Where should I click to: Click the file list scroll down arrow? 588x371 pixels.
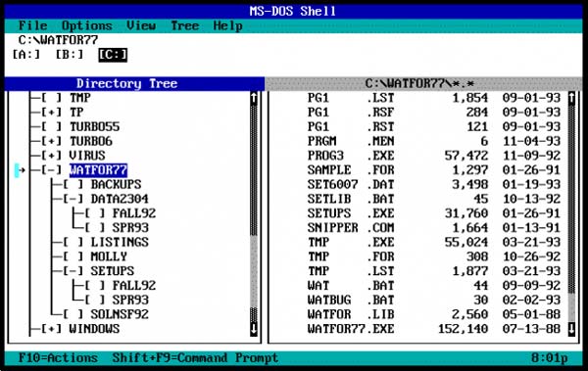click(571, 329)
